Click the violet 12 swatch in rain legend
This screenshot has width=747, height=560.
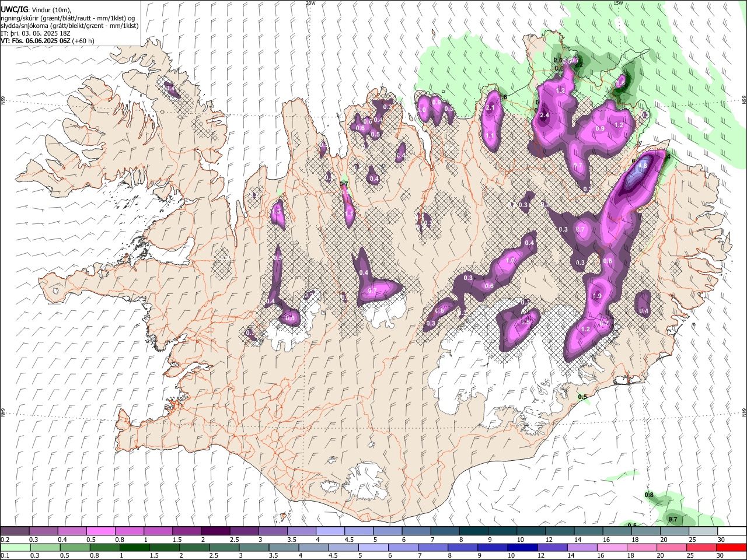pyautogui.click(x=551, y=547)
